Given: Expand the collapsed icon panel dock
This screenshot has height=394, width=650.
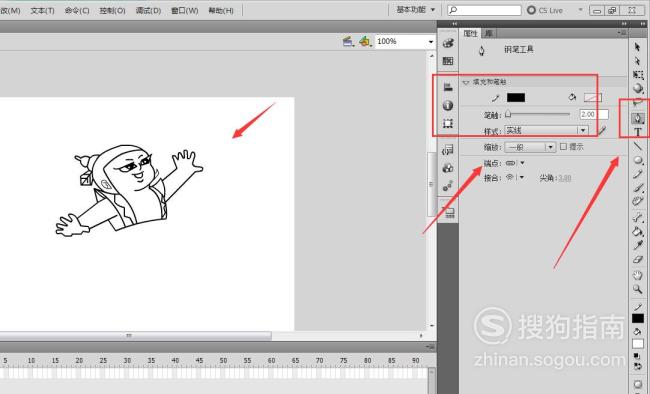Looking at the screenshot, I should 454,24.
